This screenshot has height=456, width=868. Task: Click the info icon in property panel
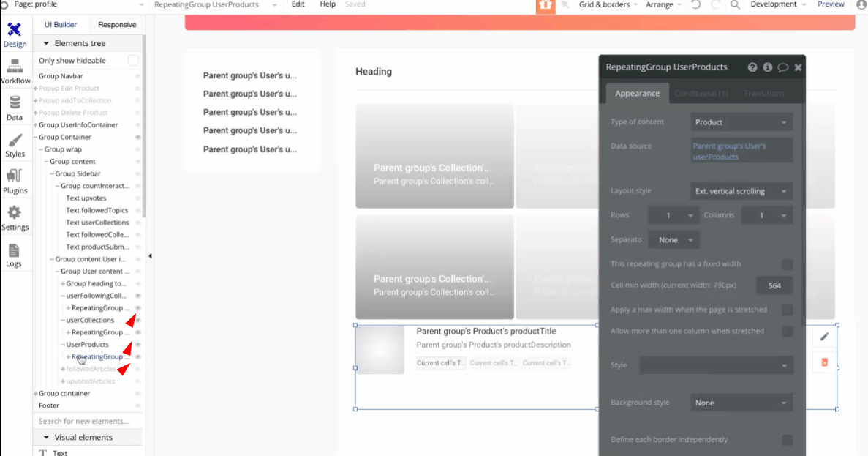[768, 67]
